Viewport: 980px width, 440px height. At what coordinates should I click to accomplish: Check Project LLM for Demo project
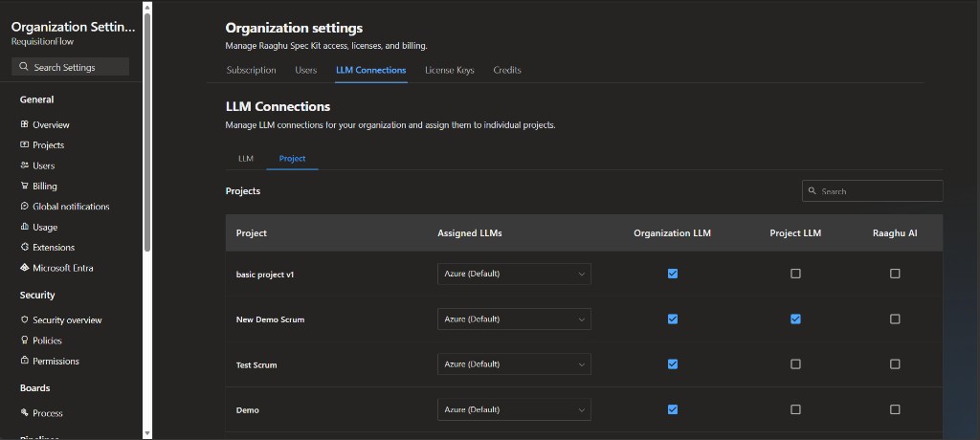coord(795,409)
